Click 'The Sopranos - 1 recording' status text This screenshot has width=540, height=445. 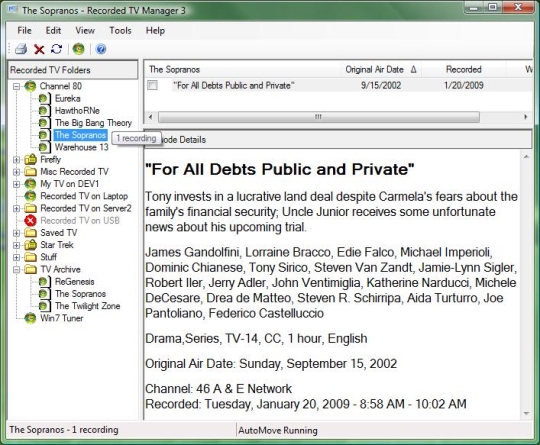point(64,430)
